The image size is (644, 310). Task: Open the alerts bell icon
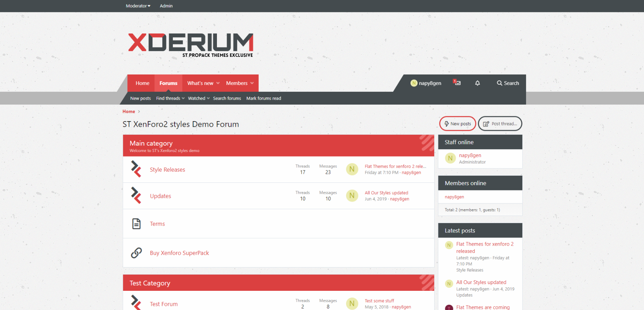pyautogui.click(x=477, y=83)
